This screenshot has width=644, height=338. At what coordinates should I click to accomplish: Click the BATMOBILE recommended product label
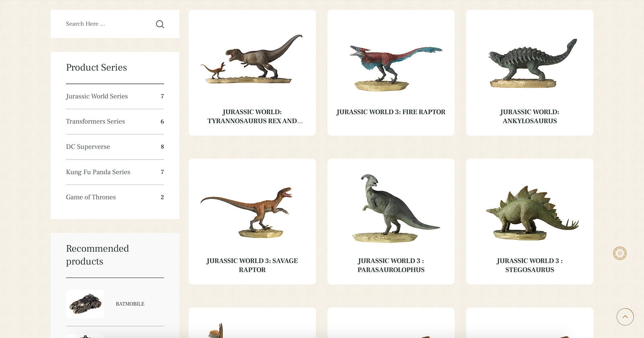click(130, 304)
